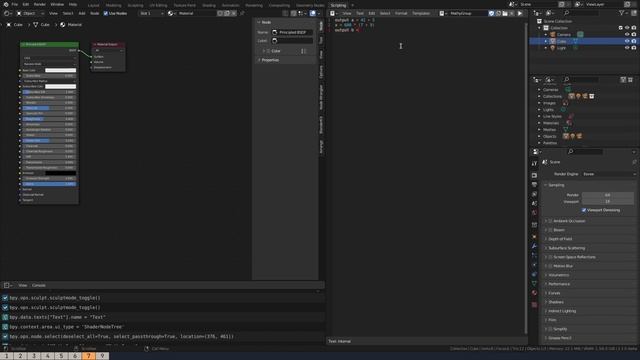Select the Render properties tab icon
This screenshot has height=360, width=640.
(534, 175)
